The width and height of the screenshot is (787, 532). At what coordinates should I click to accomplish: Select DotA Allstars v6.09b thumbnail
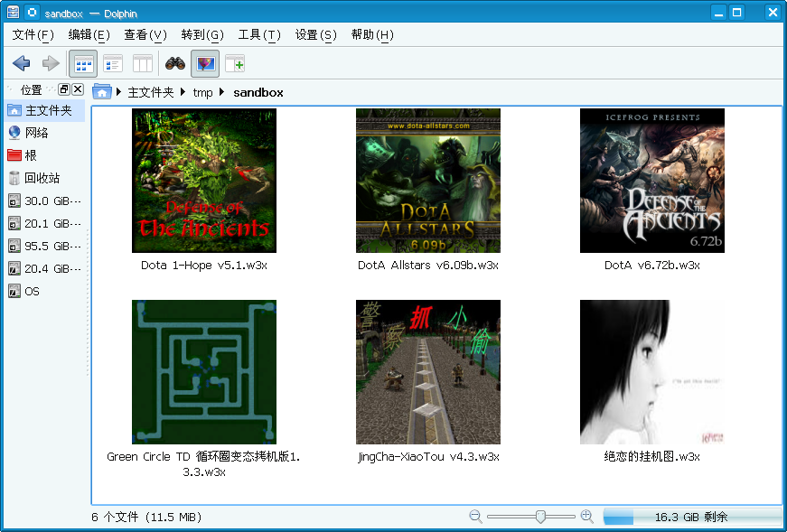point(428,181)
